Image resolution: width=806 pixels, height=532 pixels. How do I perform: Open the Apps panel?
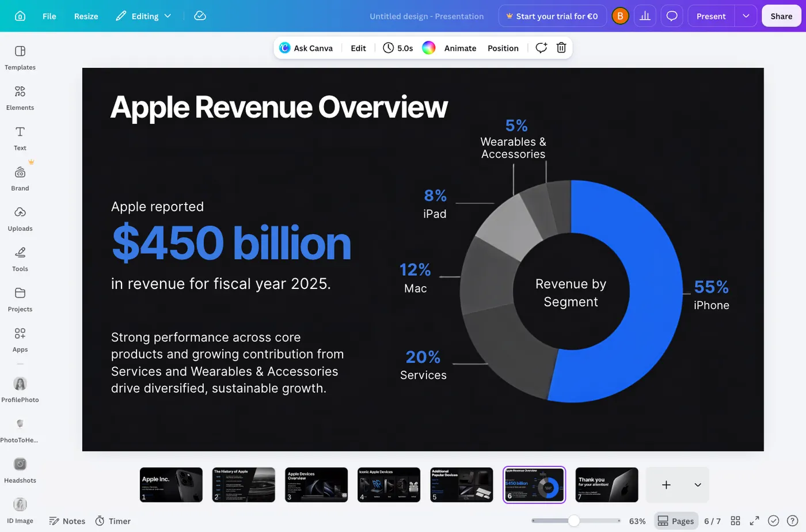(20, 340)
